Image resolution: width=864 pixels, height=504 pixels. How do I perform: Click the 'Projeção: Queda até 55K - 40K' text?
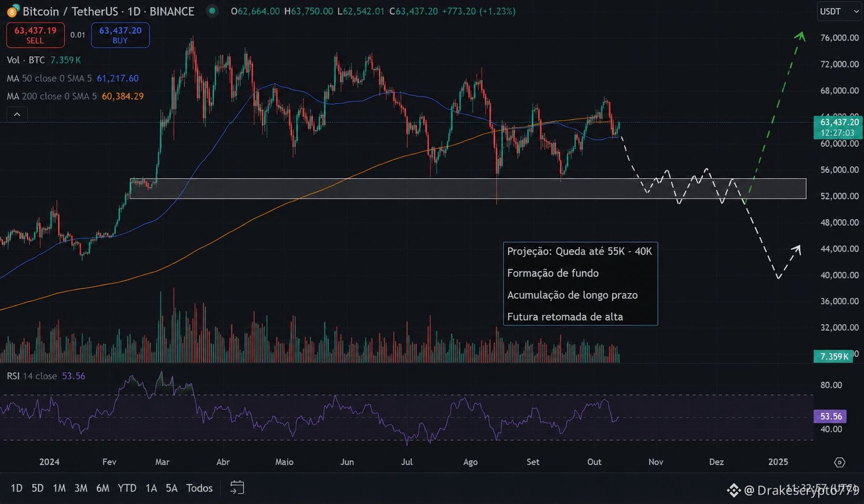(579, 251)
